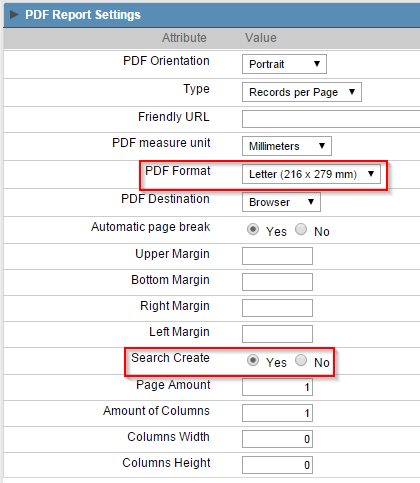Click the PDF Report Settings header title
This screenshot has width=420, height=483.
click(83, 15)
